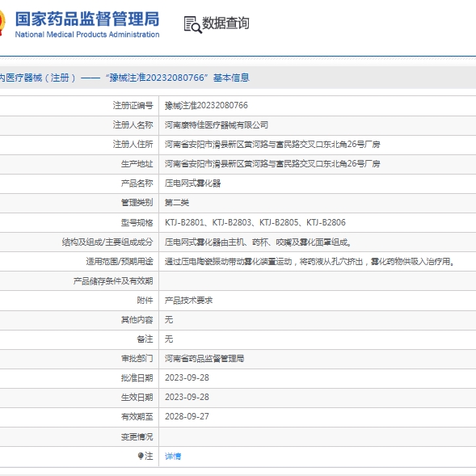
Task: Click National Medical Products Administration text
Action: click(x=87, y=35)
